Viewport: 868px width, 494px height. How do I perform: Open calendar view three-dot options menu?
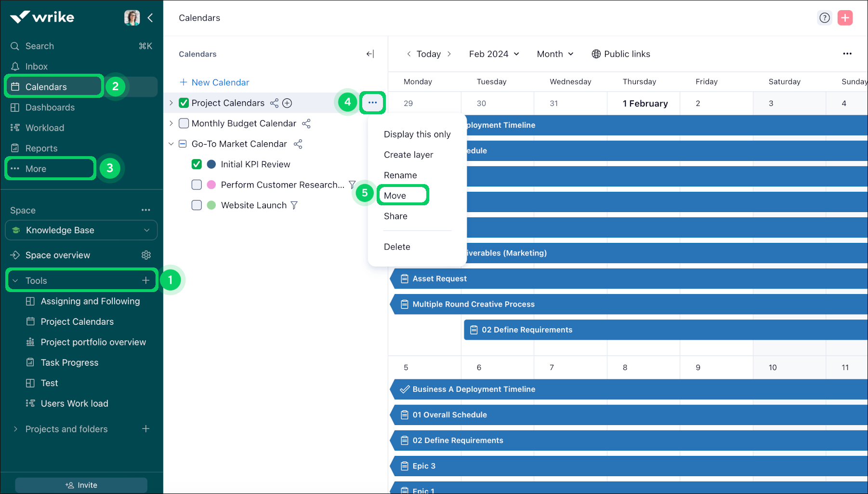(x=847, y=54)
